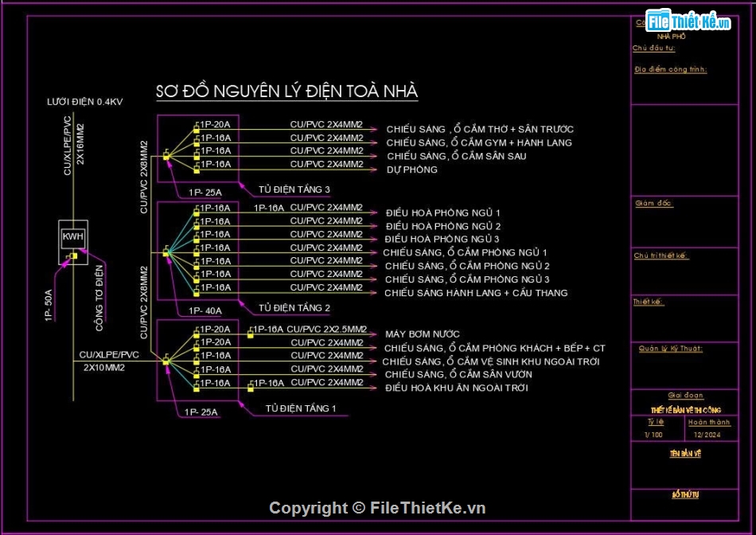Click main breaker symbol inside KWH meter box
756x535 pixels.
point(73,256)
